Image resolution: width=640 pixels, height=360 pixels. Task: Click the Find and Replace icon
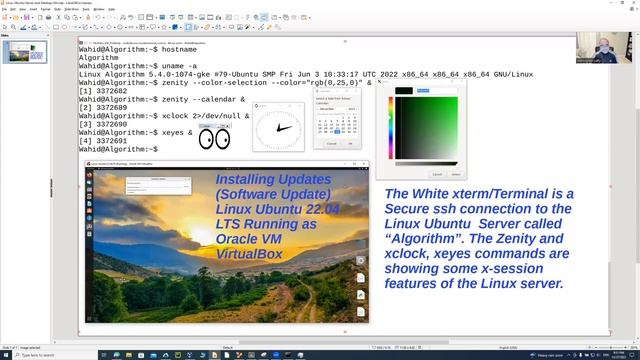(122, 18)
